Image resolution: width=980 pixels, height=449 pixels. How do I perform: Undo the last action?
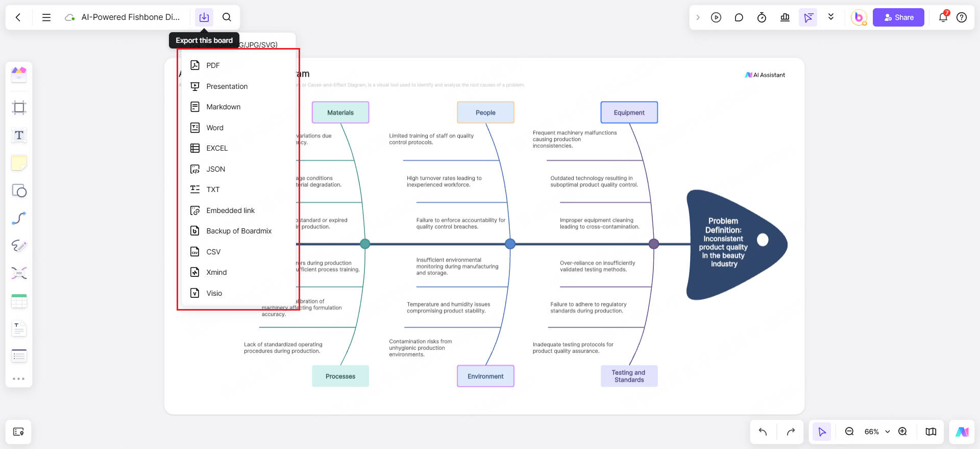click(763, 432)
